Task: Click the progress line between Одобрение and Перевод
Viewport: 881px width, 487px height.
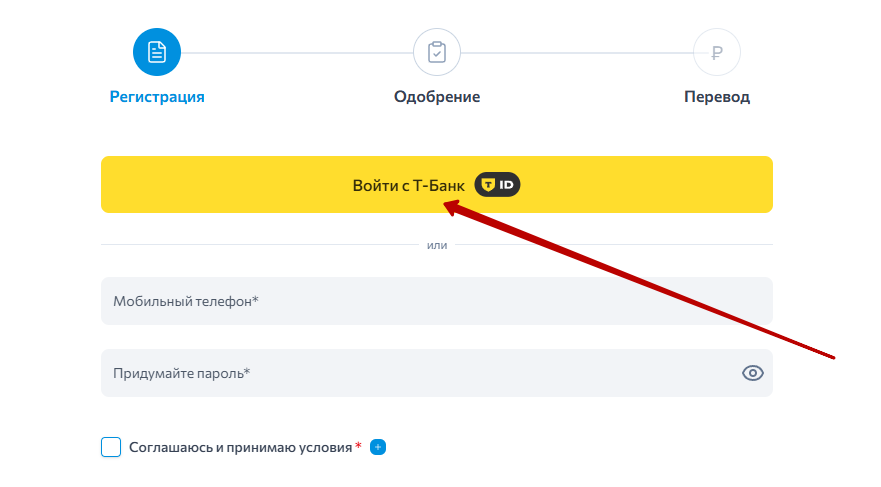Action: point(577,52)
